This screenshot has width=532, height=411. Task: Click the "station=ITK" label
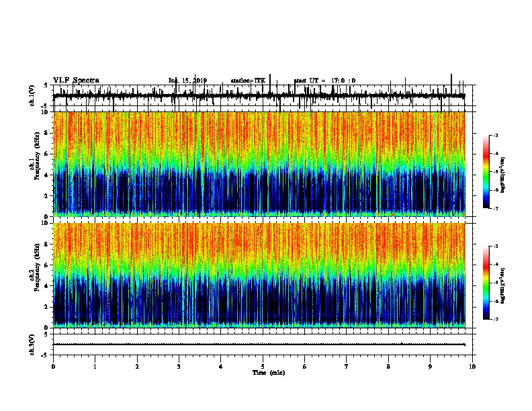pos(248,81)
